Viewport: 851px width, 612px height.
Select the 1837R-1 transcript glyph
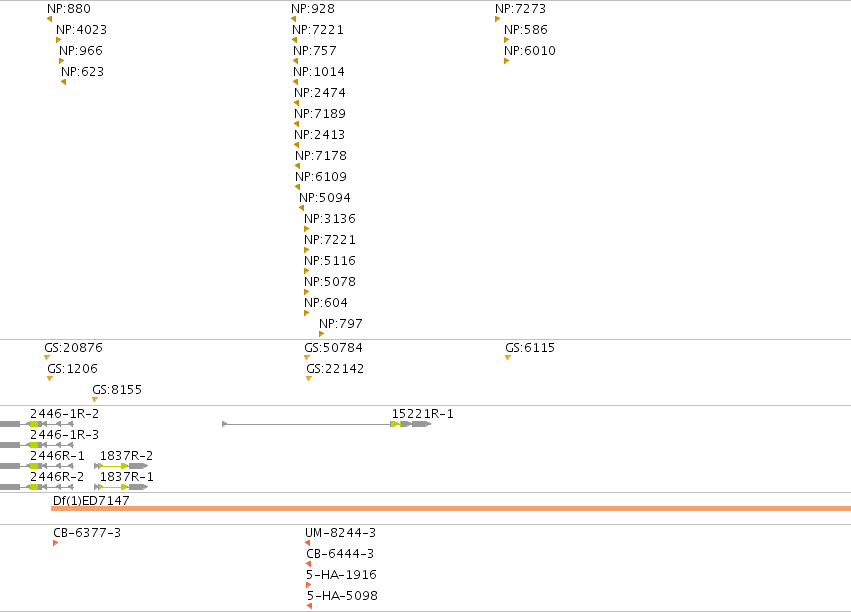[121, 487]
